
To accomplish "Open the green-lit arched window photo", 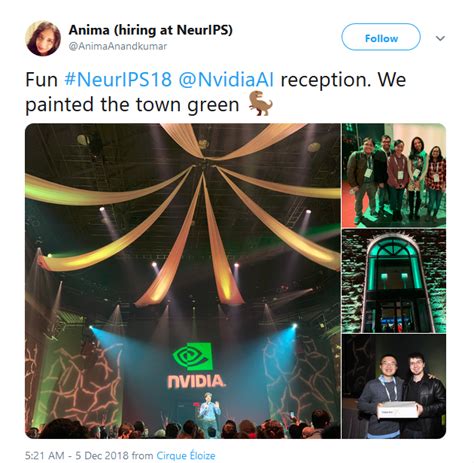I will click(394, 281).
